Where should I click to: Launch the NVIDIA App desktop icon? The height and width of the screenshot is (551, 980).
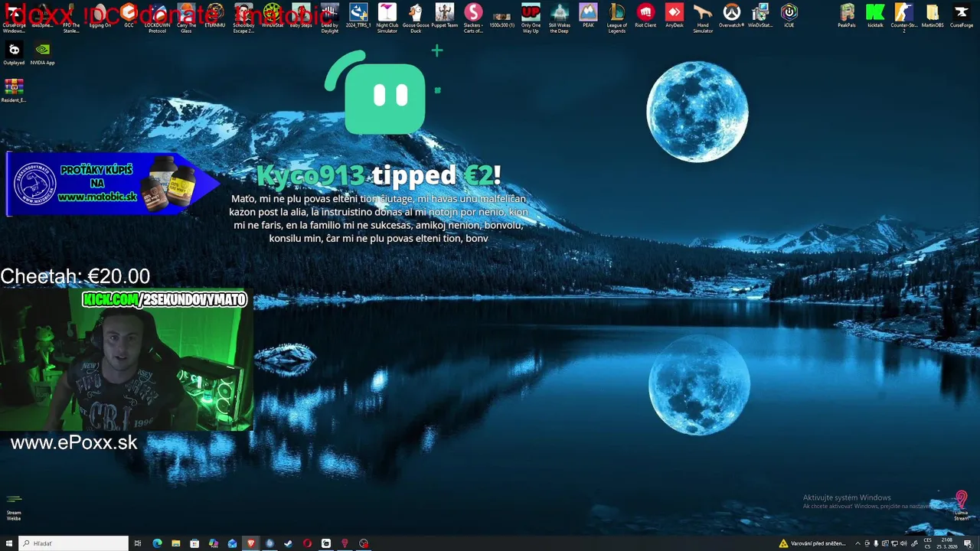(x=42, y=54)
